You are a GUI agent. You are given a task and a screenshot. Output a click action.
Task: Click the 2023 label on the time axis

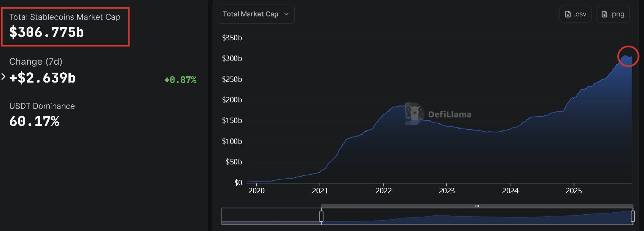pos(447,191)
